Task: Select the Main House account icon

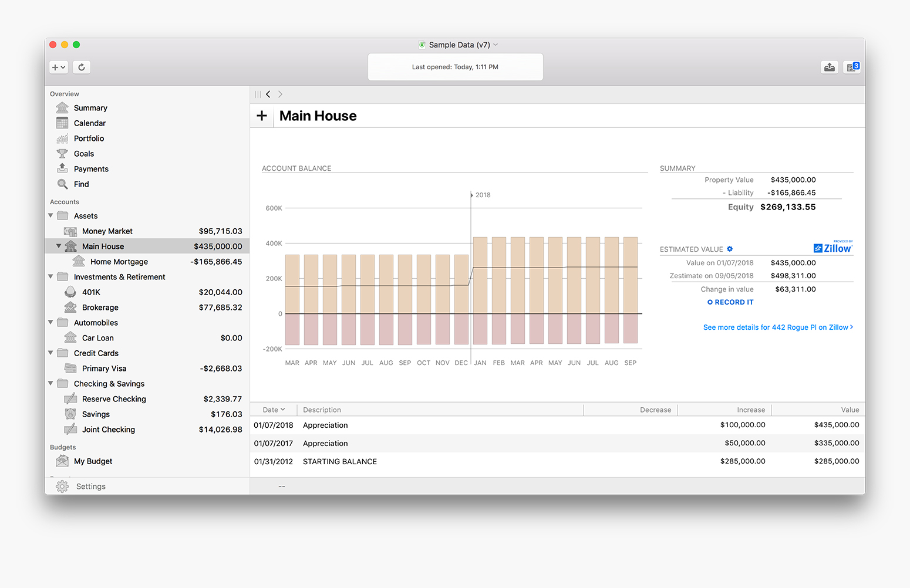Action: (70, 246)
